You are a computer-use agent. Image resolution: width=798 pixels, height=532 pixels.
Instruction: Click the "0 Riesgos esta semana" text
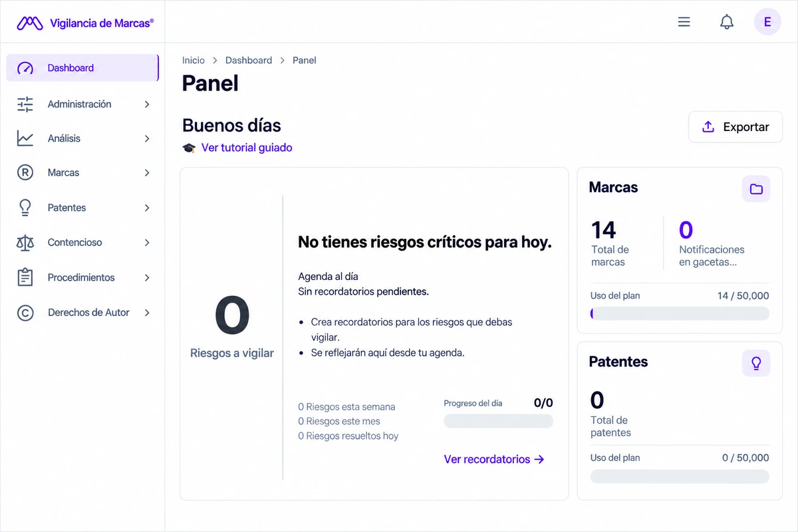tap(346, 406)
